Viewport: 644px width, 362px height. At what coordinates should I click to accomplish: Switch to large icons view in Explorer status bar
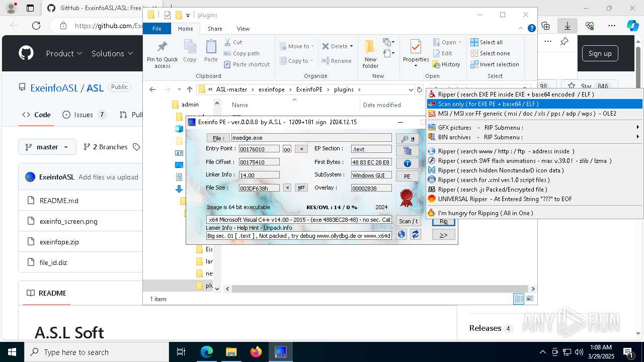coord(529,299)
